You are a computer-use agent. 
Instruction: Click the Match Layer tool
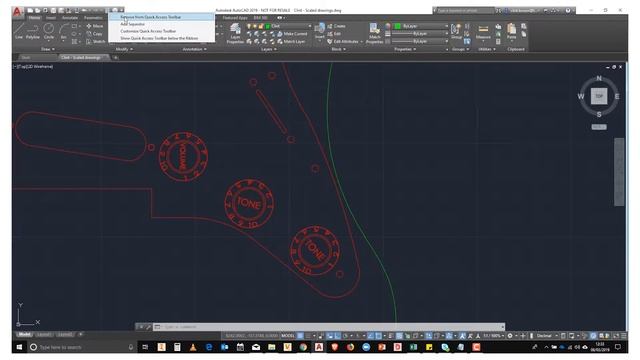(x=291, y=42)
